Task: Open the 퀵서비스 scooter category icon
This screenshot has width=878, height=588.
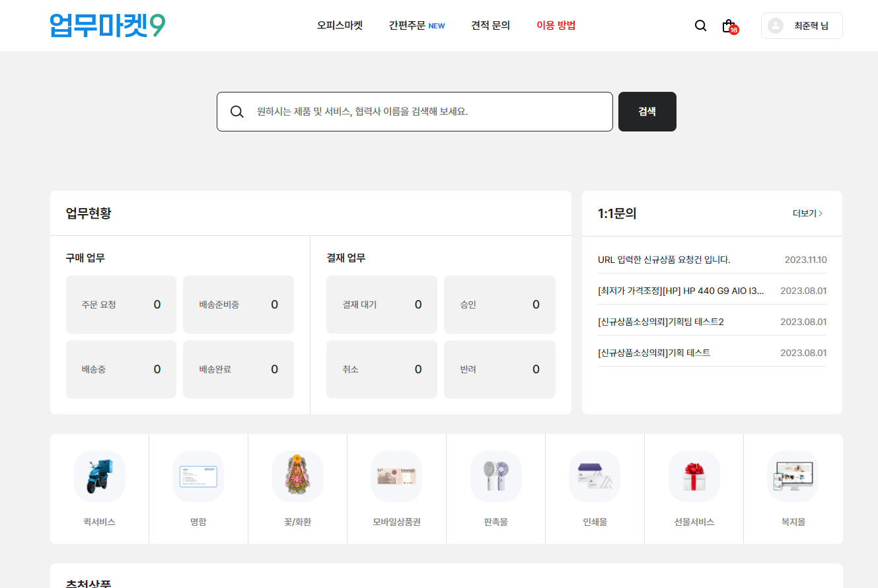Action: coord(99,476)
